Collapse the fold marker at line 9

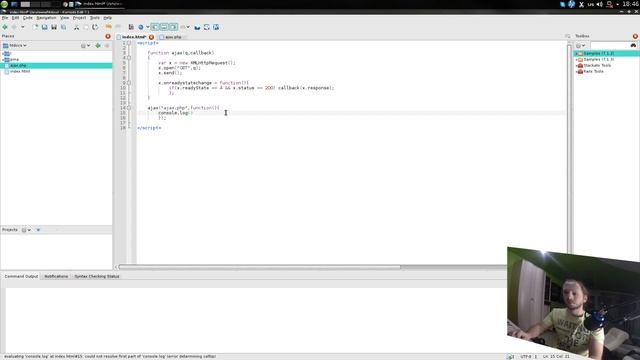click(129, 83)
